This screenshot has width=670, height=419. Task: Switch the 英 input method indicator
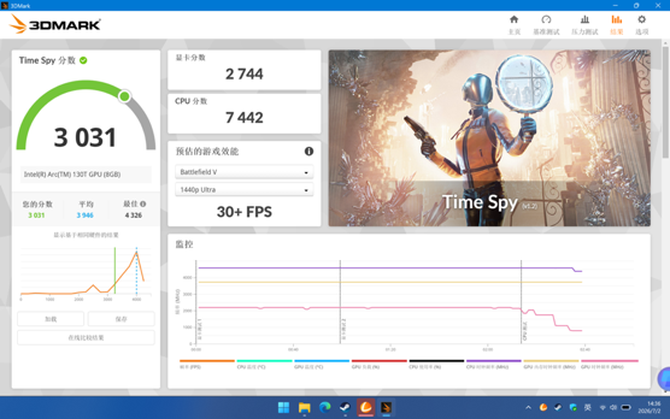click(x=588, y=407)
